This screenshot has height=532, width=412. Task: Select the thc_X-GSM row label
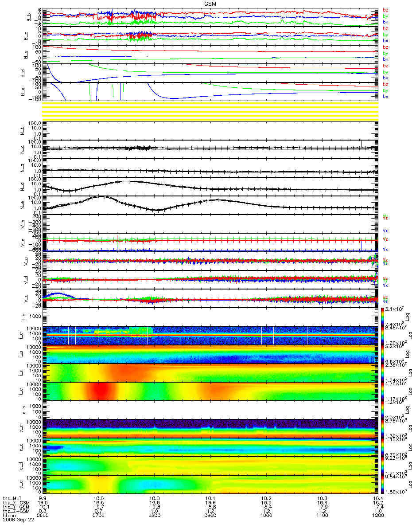(x=16, y=502)
